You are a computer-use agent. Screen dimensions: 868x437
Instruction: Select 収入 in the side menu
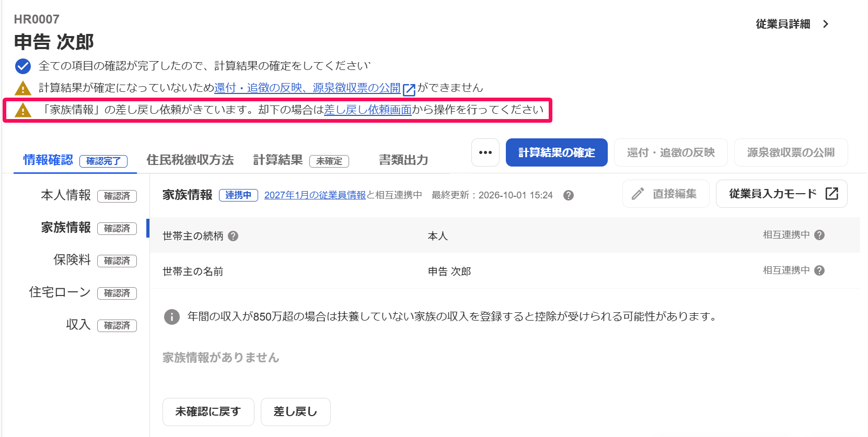click(x=78, y=325)
